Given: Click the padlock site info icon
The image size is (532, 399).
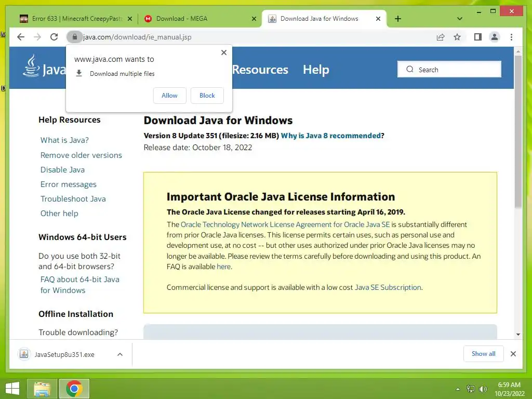Looking at the screenshot, I should point(75,37).
